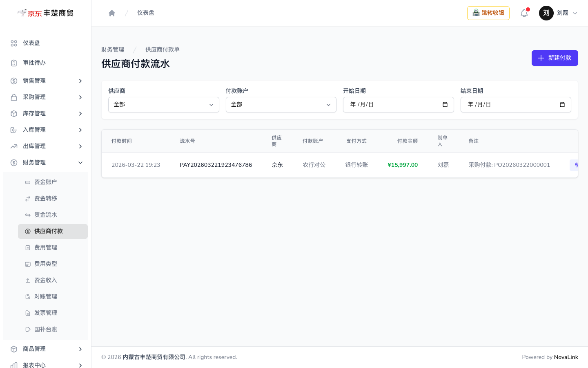Click the 开始日期 date field
Screen dimensions: 588x368
tap(399, 105)
